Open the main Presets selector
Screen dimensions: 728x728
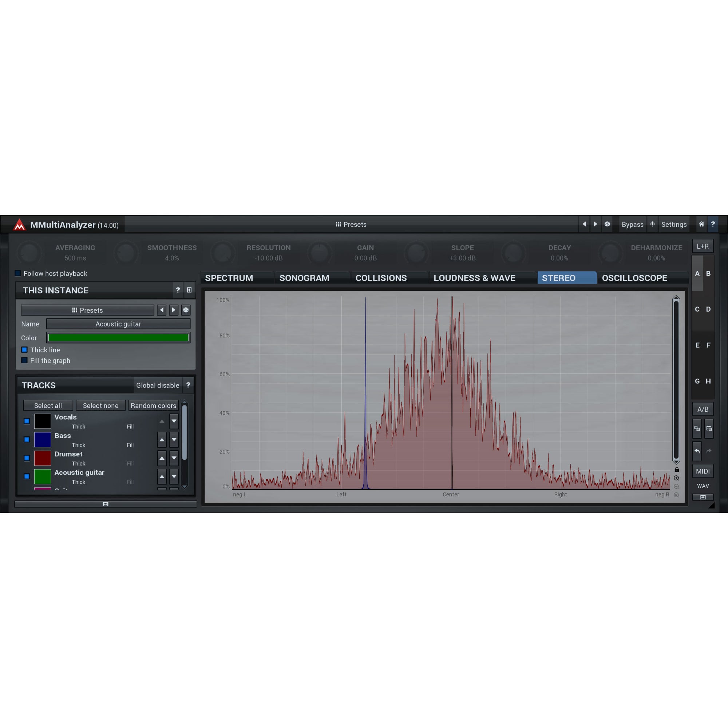(351, 224)
